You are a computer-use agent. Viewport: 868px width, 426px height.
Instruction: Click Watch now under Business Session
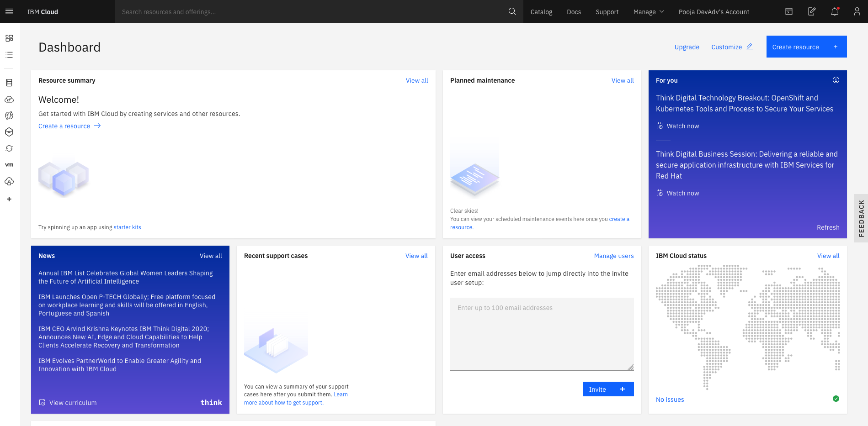pos(678,193)
